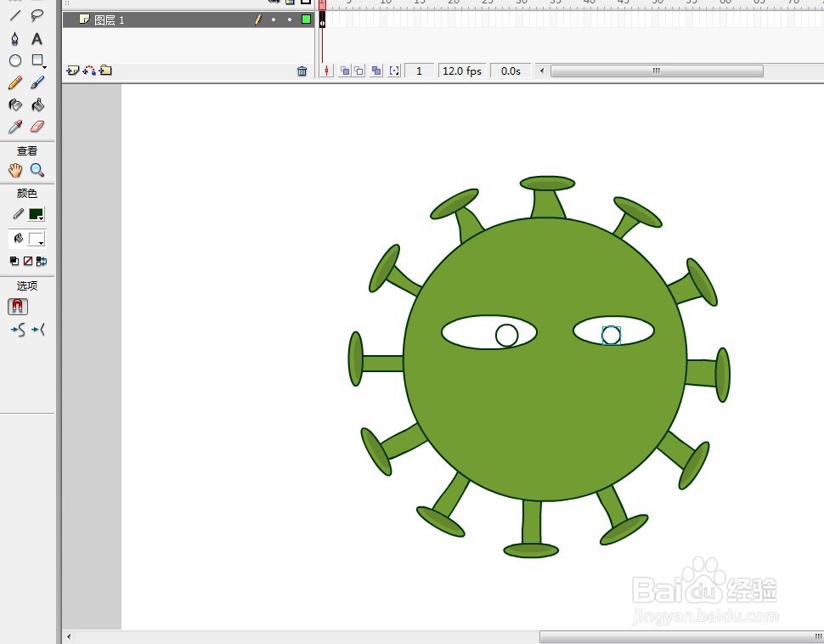
Task: Select the Brush tool
Action: [37, 83]
